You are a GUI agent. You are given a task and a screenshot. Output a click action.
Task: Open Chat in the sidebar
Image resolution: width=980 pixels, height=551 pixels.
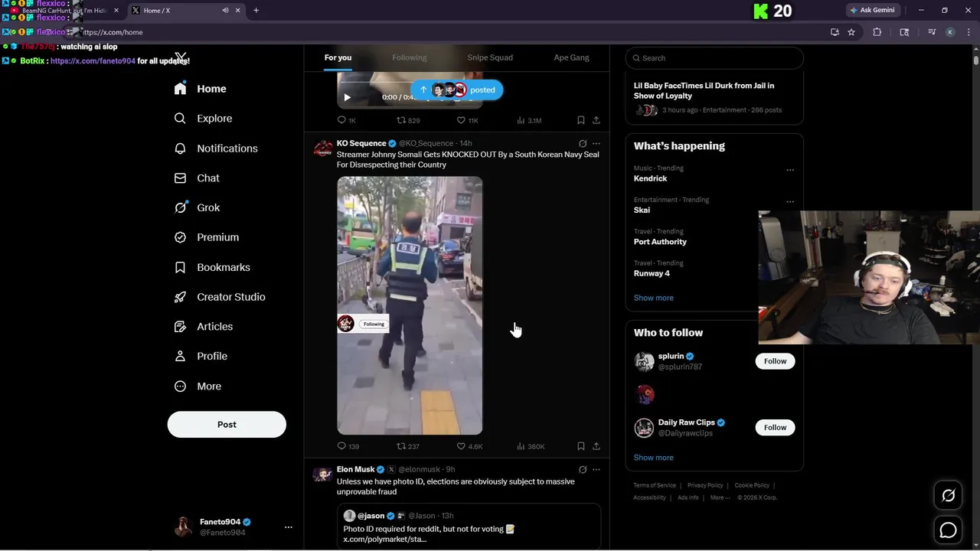click(197, 178)
